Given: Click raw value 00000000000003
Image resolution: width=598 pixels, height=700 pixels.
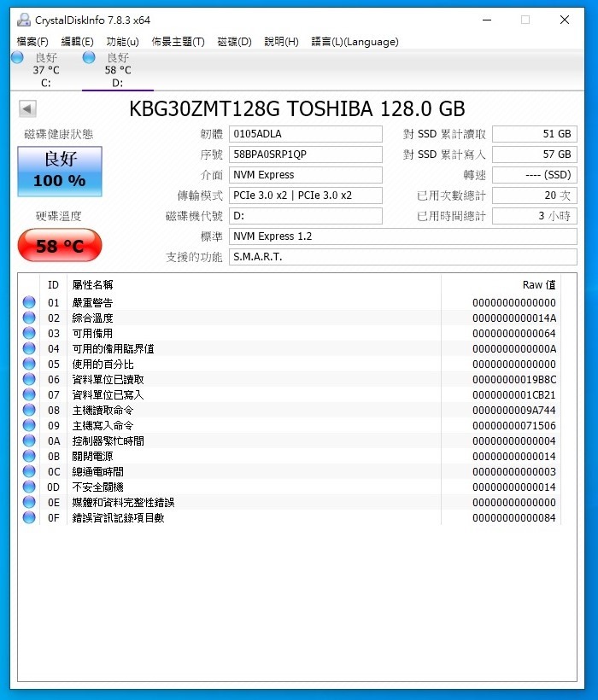Looking at the screenshot, I should point(514,472).
